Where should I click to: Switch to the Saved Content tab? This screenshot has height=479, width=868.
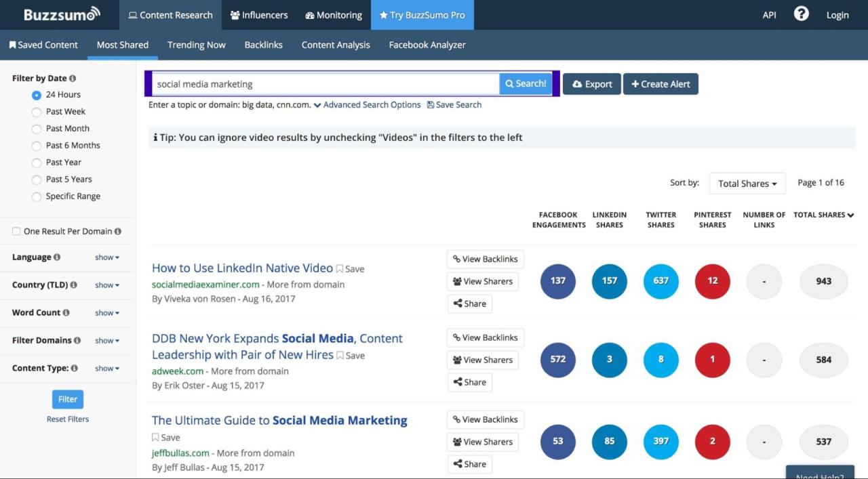43,45
